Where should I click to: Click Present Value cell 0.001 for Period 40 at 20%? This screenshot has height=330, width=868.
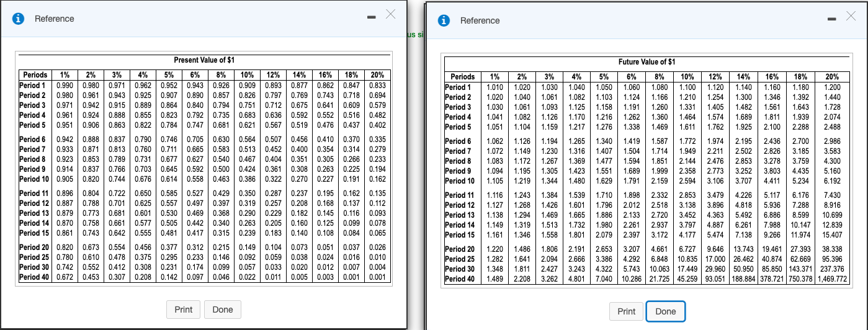click(x=377, y=277)
